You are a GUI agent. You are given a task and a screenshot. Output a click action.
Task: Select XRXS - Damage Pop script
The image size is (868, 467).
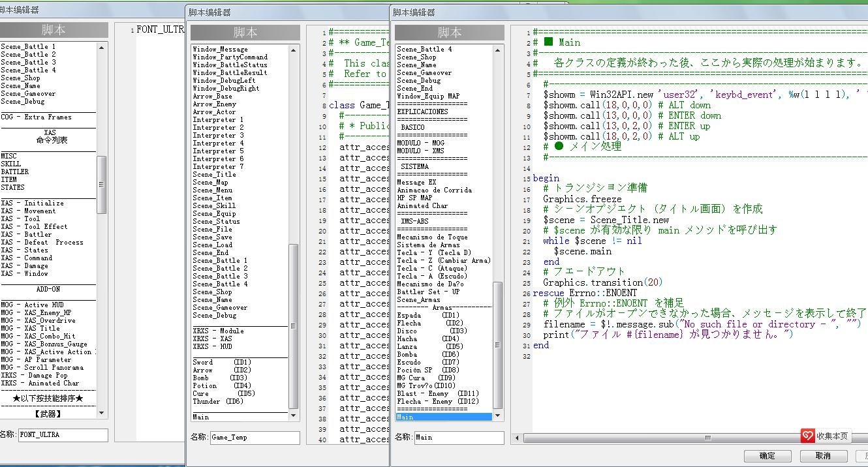click(x=34, y=375)
